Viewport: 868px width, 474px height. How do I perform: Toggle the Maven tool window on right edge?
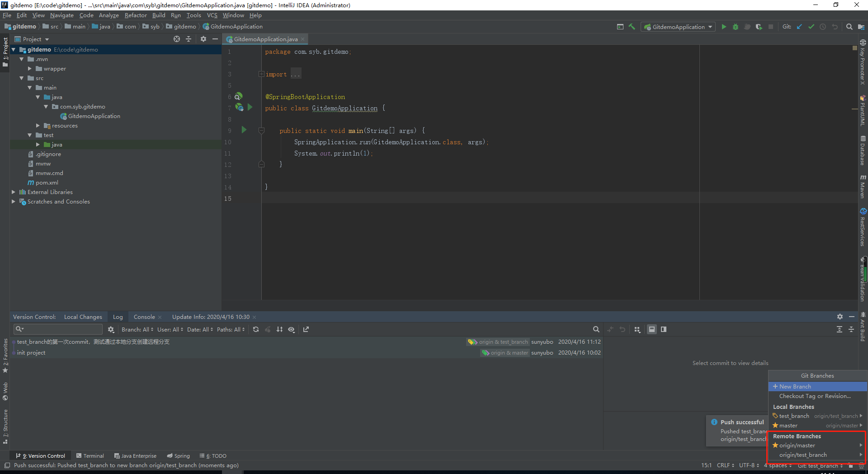point(863,186)
